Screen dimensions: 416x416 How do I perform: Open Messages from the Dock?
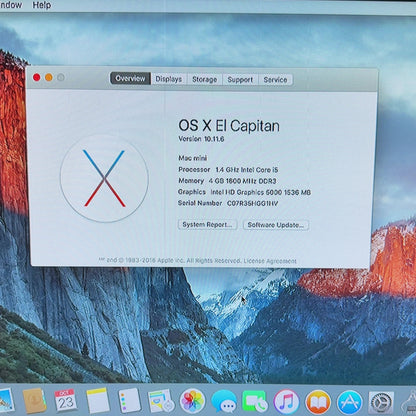[224, 402]
